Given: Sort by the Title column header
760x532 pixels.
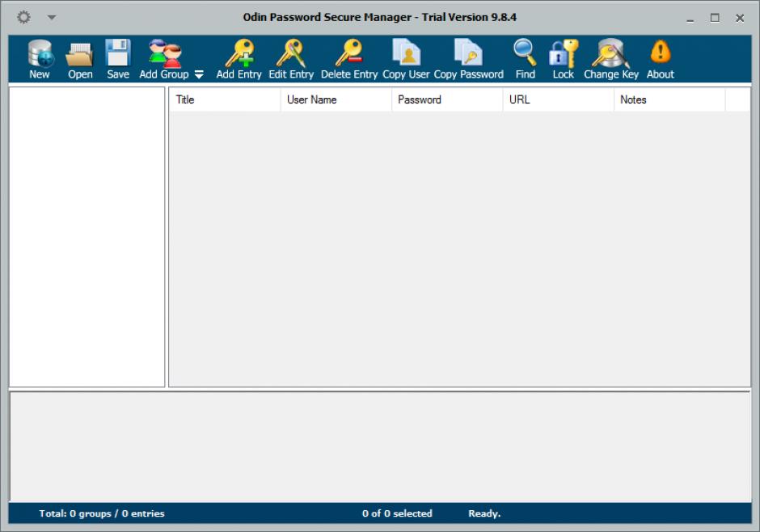Looking at the screenshot, I should pyautogui.click(x=225, y=99).
